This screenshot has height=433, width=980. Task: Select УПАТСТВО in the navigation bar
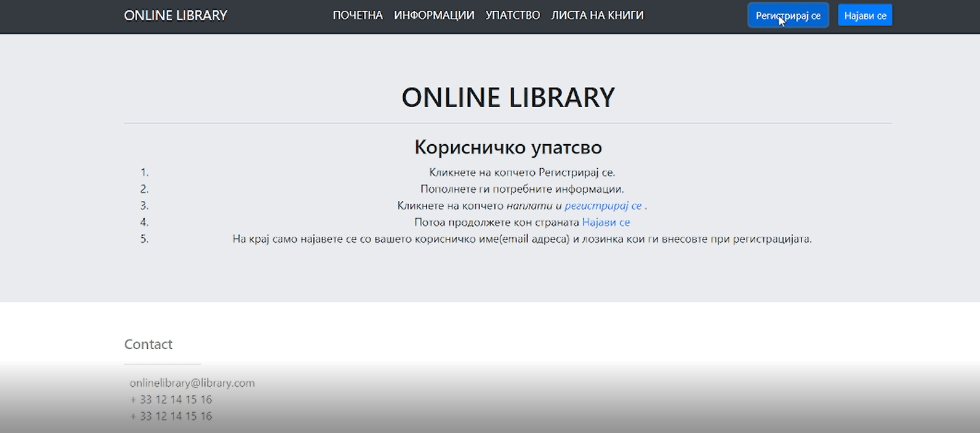(513, 15)
